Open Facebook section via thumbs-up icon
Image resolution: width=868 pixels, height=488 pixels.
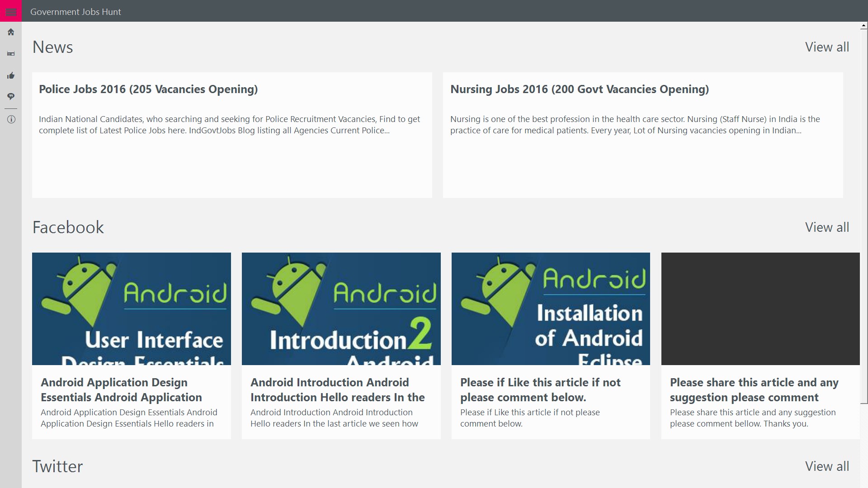[x=11, y=75]
